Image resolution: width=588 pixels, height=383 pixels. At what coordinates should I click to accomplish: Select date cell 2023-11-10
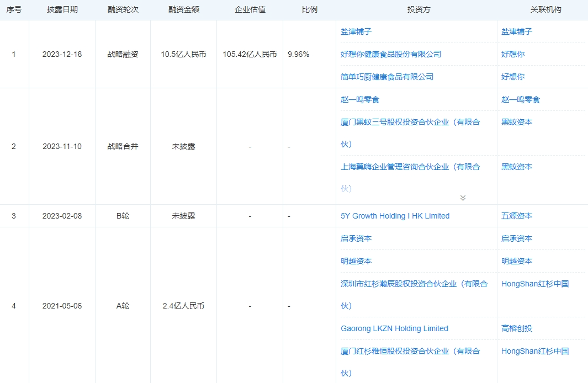(x=62, y=147)
